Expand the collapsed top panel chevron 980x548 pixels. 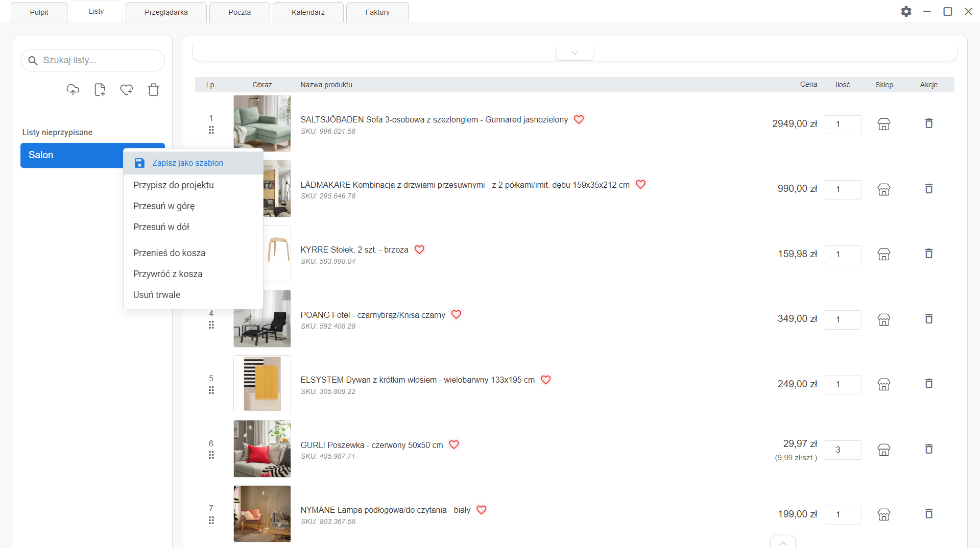click(575, 53)
